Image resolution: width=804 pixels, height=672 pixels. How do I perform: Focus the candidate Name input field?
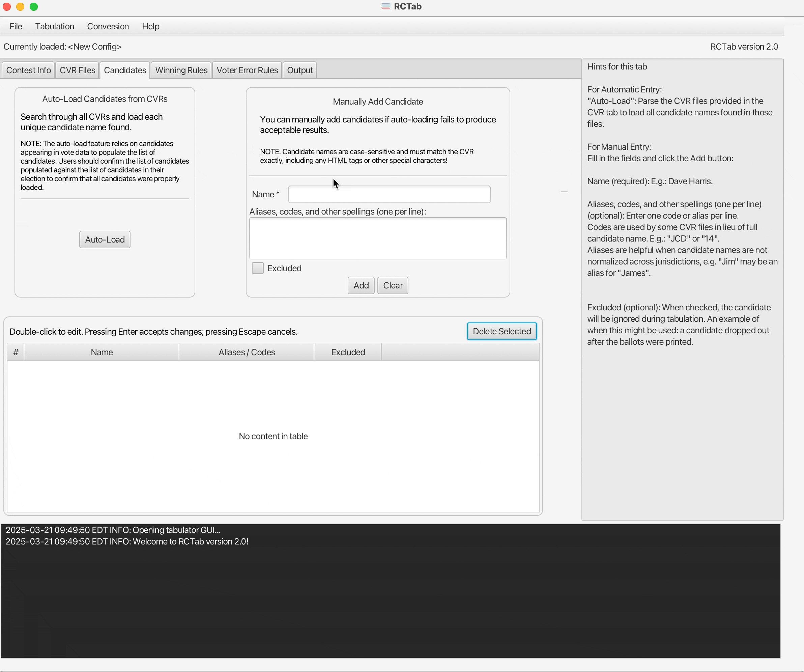pyautogui.click(x=390, y=195)
